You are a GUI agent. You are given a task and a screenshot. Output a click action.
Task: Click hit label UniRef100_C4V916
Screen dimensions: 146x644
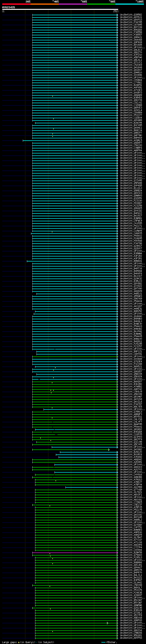pyautogui.click(x=131, y=474)
